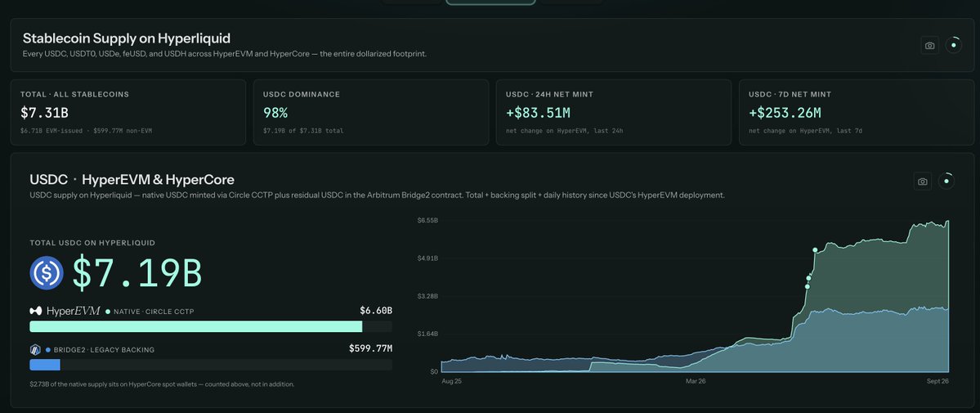This screenshot has width=980, height=413.
Task: Click the 'BRIDGE2 · LEGACY BACKING' label
Action: (x=105, y=350)
